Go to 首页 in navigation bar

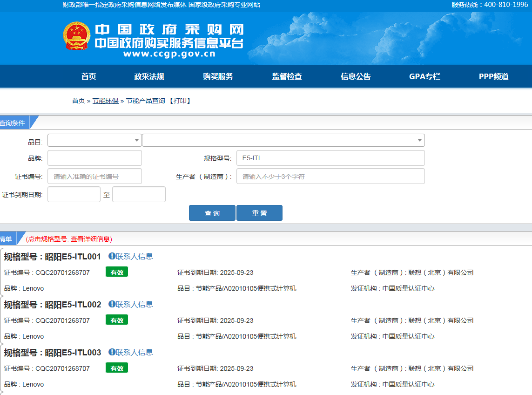pos(88,76)
